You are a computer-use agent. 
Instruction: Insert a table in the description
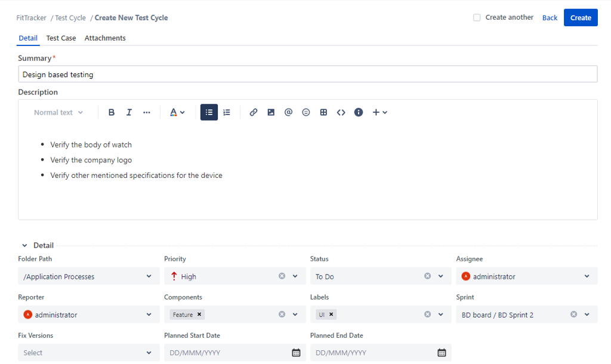coord(323,112)
